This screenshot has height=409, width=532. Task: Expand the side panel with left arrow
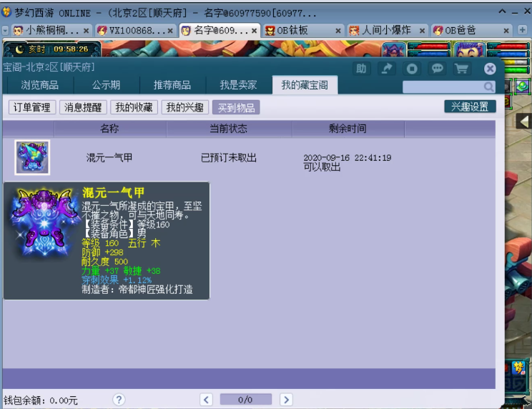click(x=524, y=121)
